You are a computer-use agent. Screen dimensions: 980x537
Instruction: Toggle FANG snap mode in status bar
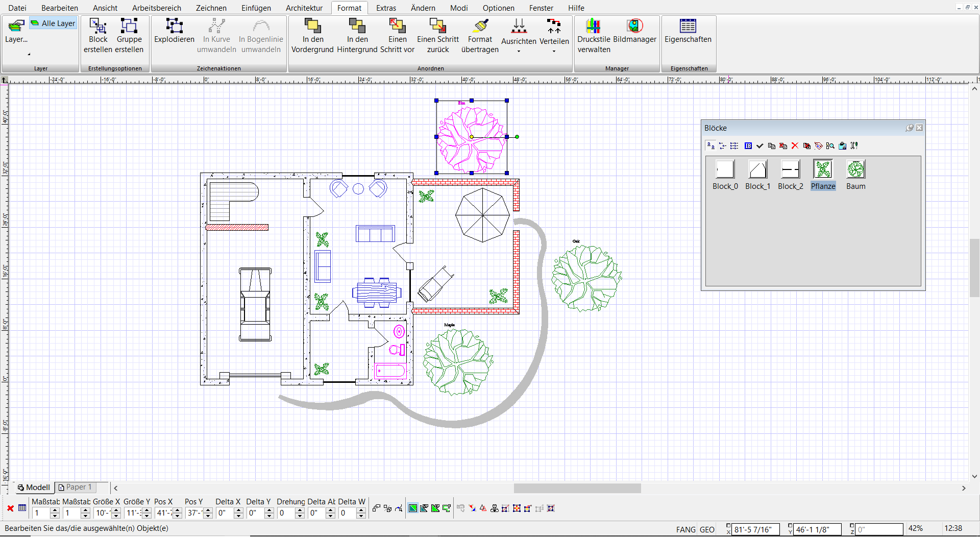(685, 529)
